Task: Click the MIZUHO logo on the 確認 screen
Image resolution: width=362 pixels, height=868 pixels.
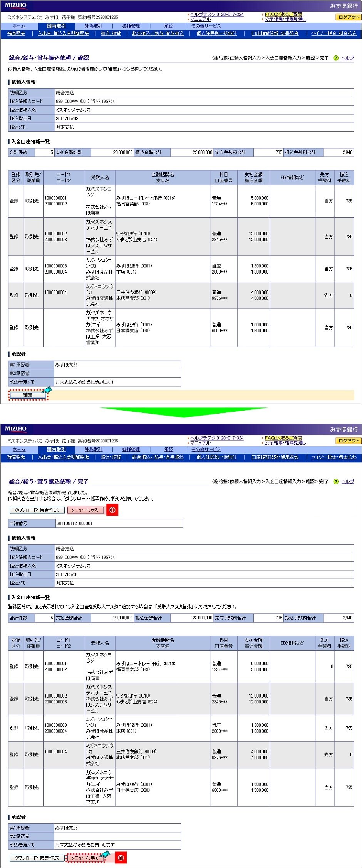Action: (16, 5)
